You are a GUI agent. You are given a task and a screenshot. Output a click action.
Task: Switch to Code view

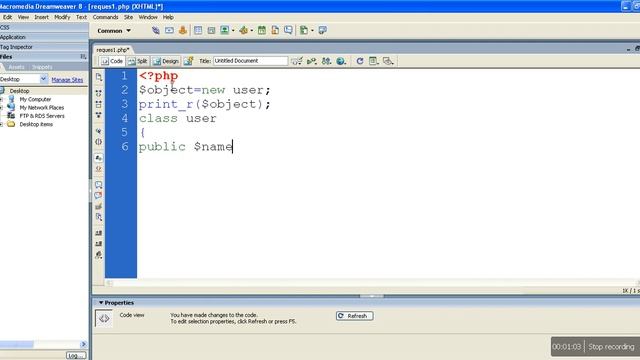point(112,61)
